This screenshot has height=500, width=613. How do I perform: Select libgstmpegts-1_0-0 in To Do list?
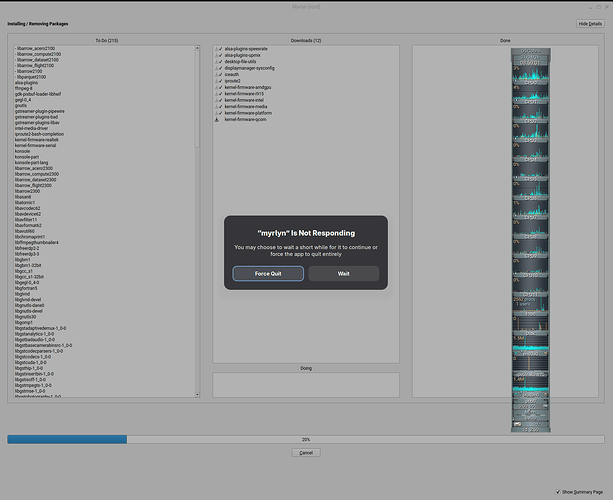point(33,385)
